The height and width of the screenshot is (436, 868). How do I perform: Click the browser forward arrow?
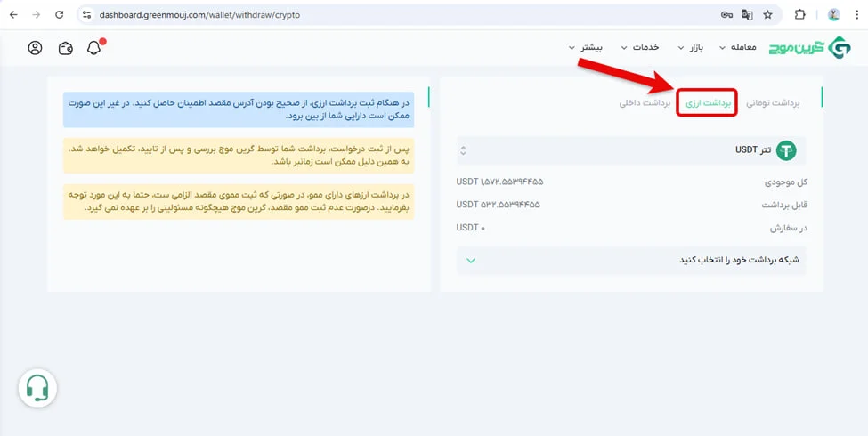[x=37, y=15]
